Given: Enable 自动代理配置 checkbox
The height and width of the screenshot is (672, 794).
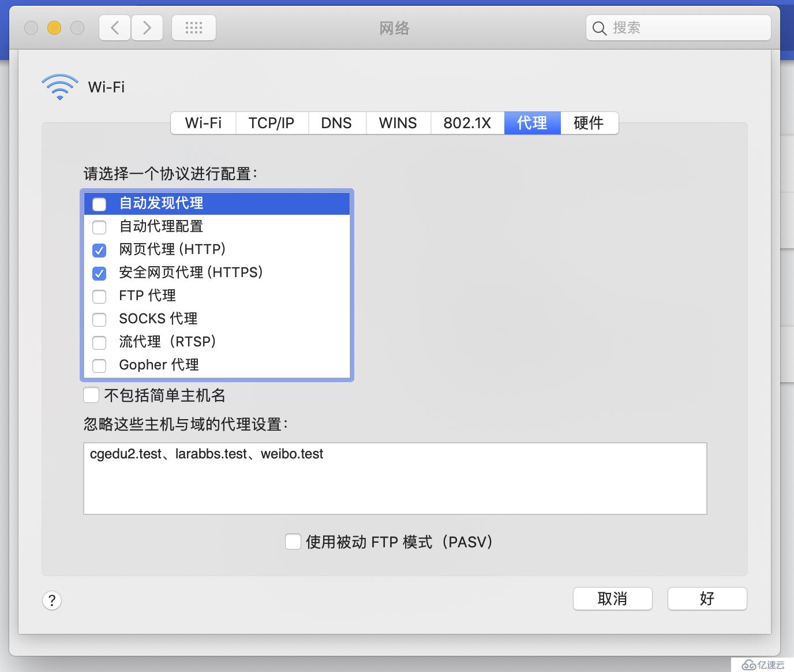Looking at the screenshot, I should 99,227.
